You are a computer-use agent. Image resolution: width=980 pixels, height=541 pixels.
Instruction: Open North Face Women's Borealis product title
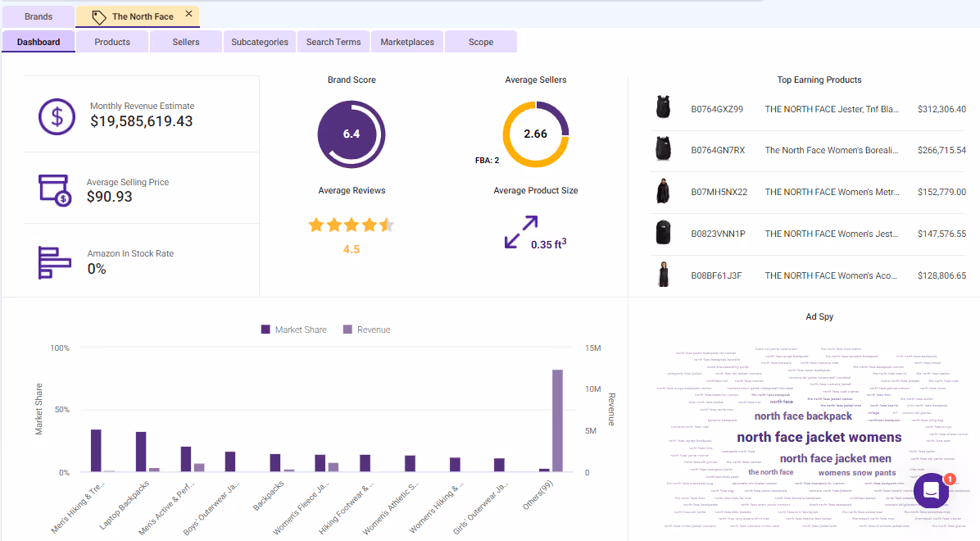coord(831,150)
